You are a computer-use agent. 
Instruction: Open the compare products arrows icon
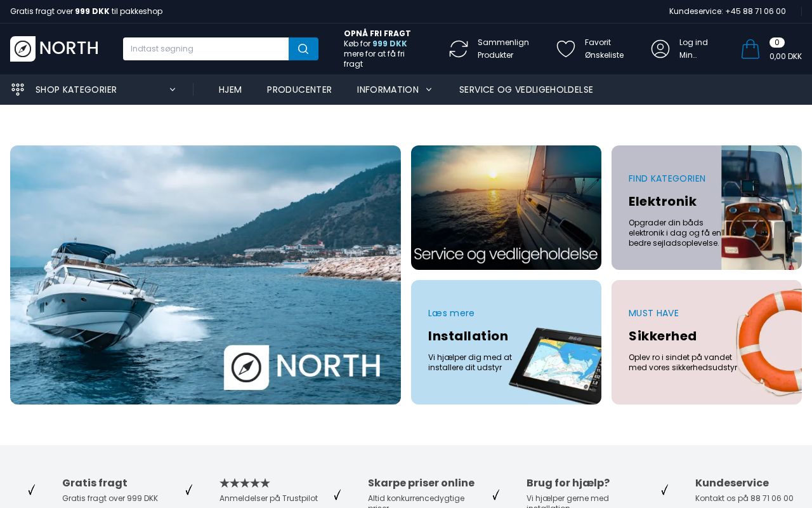click(459, 49)
